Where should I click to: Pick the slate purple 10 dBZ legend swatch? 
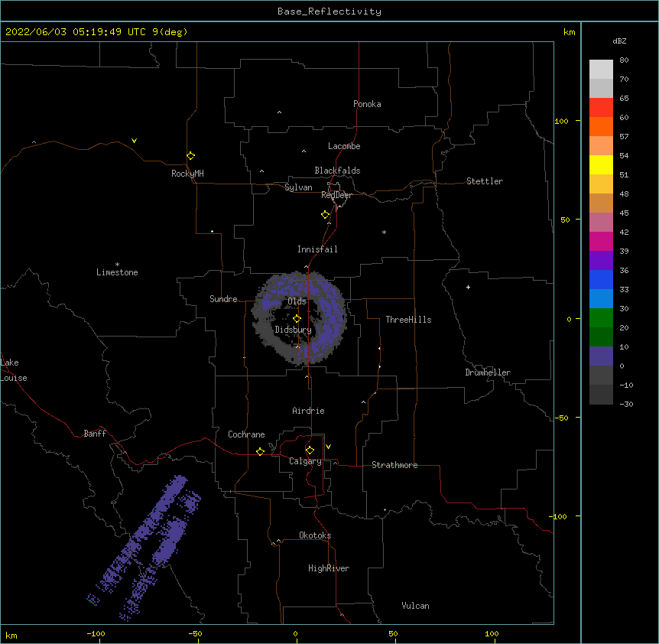[601, 356]
